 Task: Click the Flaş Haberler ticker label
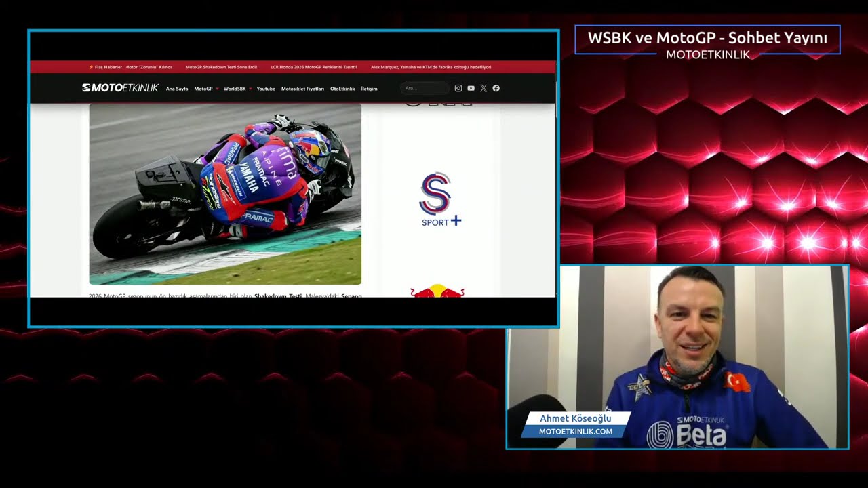pyautogui.click(x=105, y=67)
